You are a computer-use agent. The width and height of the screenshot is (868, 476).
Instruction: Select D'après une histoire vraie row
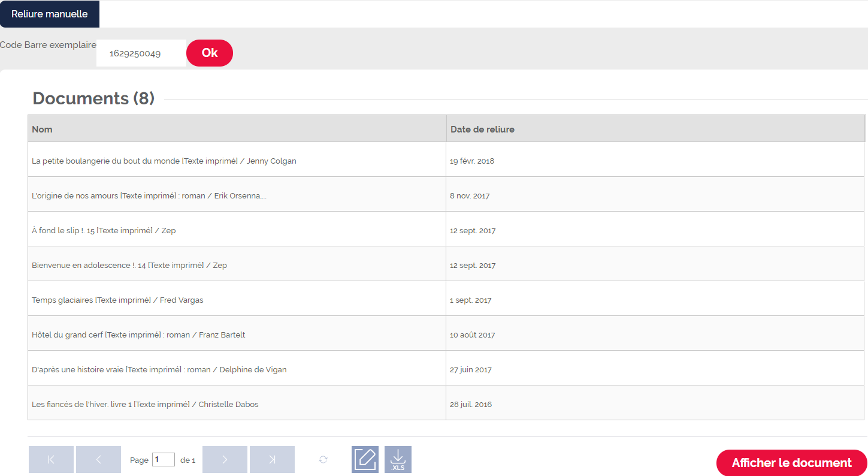(446, 369)
